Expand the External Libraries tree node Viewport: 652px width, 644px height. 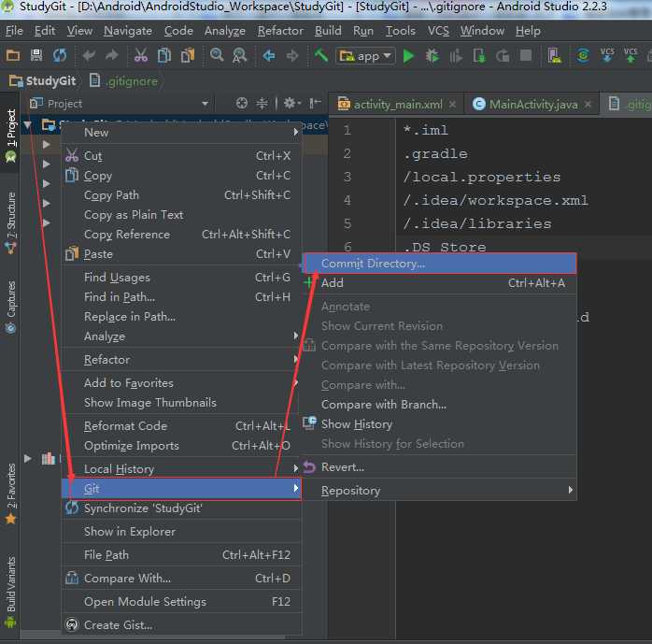pyautogui.click(x=27, y=458)
